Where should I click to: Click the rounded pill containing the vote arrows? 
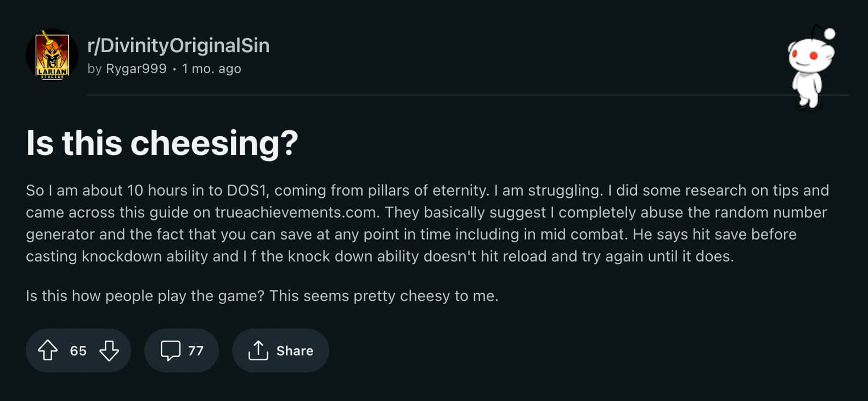tap(78, 350)
